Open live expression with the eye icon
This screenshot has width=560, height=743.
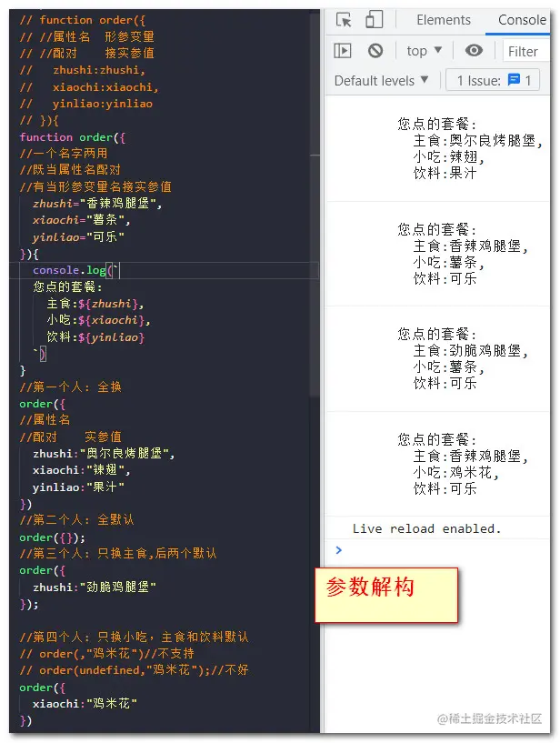click(474, 50)
